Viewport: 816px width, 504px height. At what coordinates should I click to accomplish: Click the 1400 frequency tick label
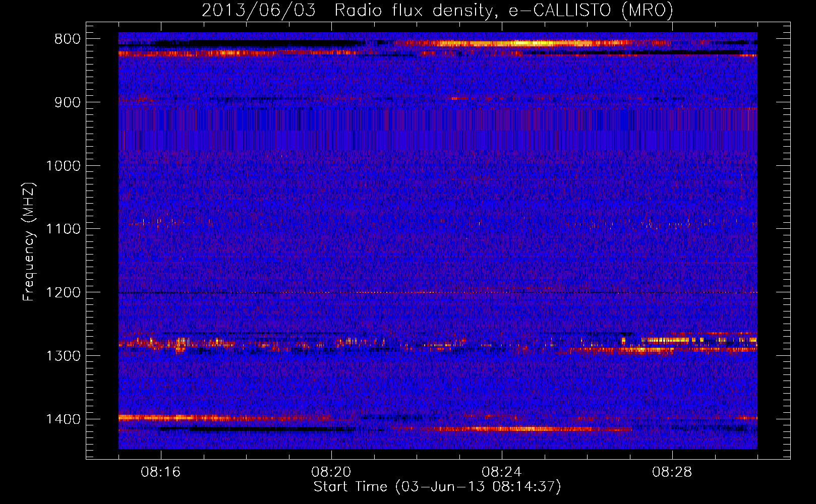point(63,419)
